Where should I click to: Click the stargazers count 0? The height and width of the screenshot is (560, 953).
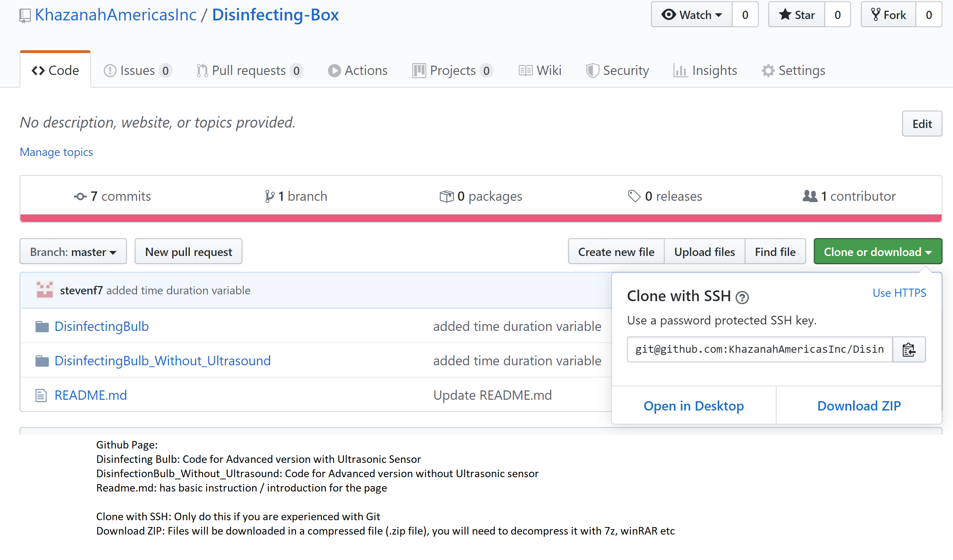tap(837, 15)
